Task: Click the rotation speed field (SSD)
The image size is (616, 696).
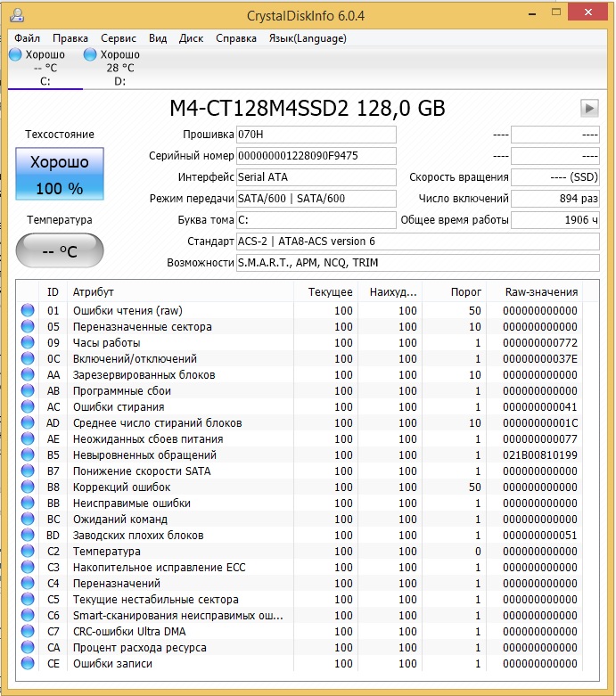Action: [x=555, y=177]
